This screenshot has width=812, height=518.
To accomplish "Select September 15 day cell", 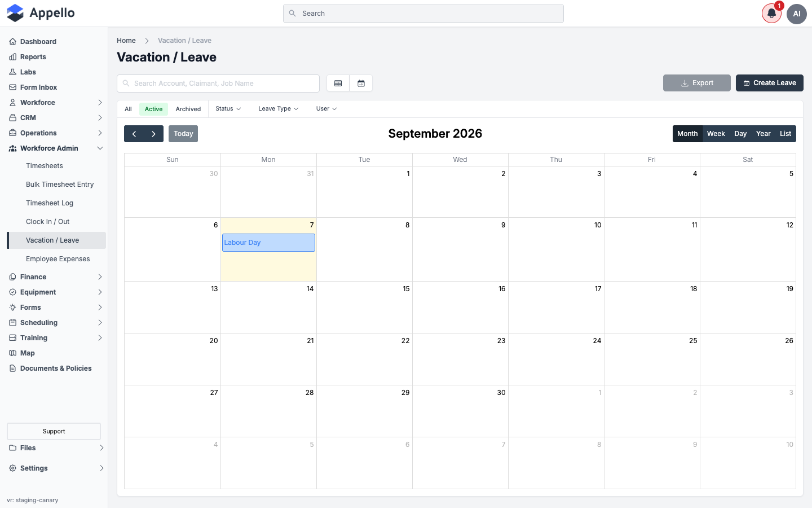I will click(x=364, y=307).
